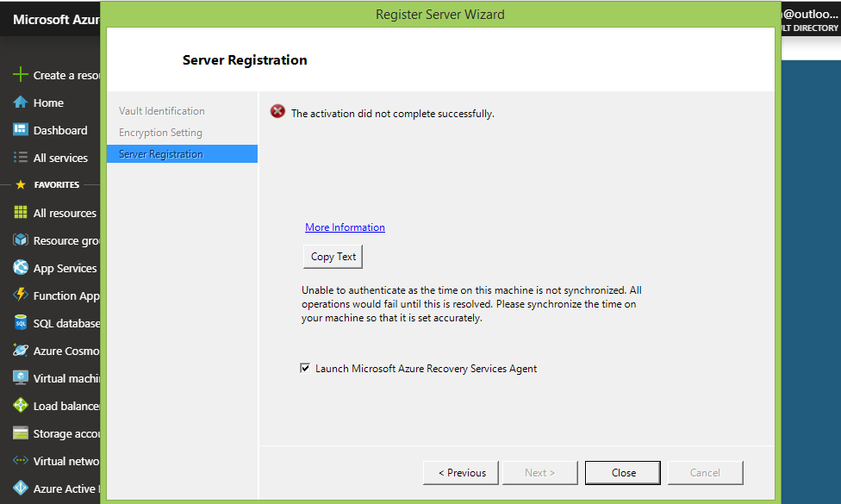Click the red error icon beside activation message
Screen dimensions: 841x504
(x=277, y=111)
